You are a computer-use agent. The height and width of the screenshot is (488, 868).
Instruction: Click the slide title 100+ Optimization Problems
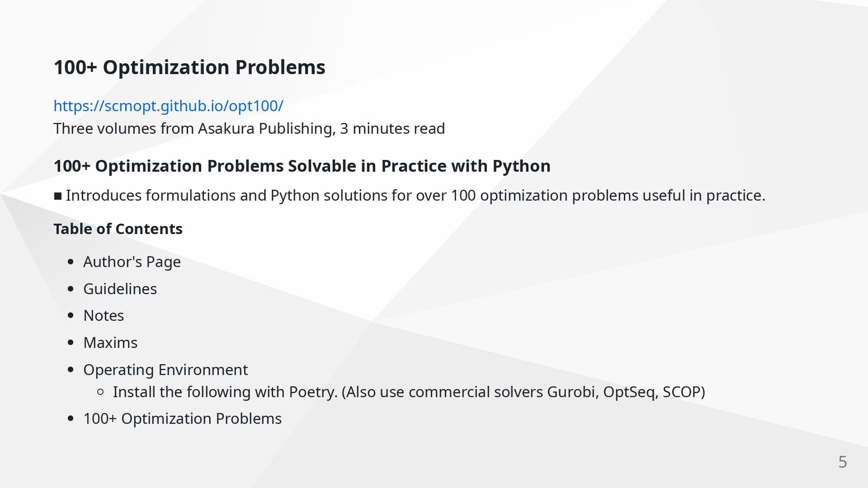coord(189,67)
